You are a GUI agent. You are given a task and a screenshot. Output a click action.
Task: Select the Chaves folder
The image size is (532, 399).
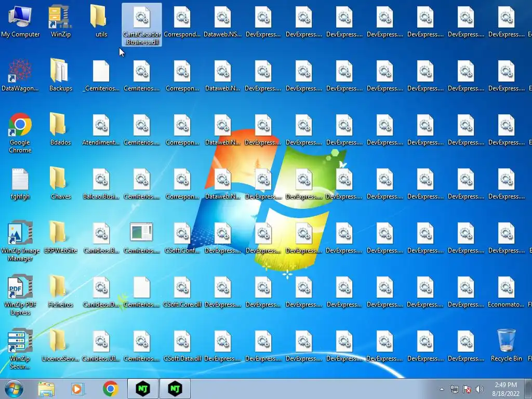60,183
